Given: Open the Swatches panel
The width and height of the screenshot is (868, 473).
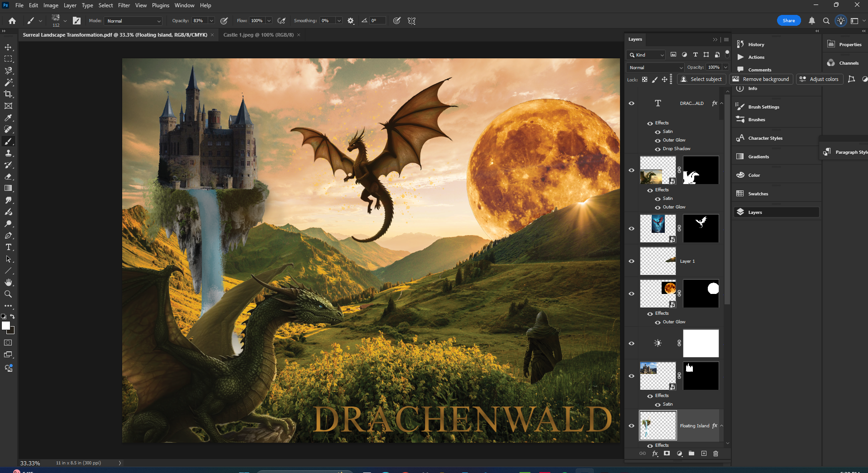Looking at the screenshot, I should pyautogui.click(x=758, y=194).
